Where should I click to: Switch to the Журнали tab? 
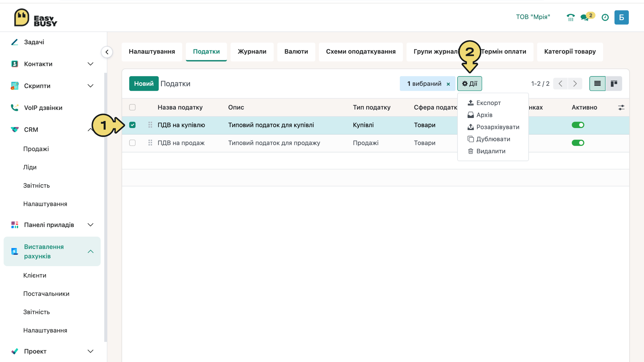tap(252, 52)
